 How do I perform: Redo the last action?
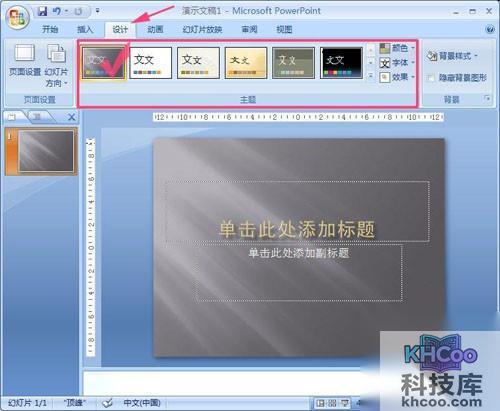point(78,12)
